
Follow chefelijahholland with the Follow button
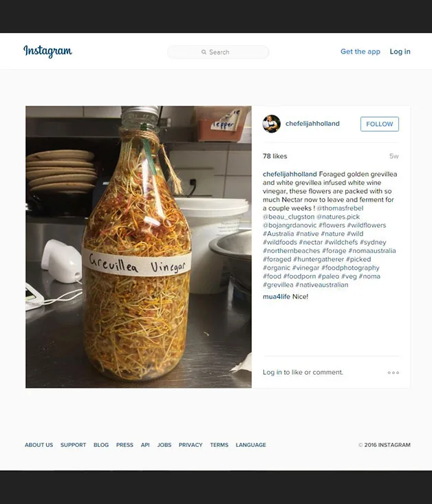(380, 124)
